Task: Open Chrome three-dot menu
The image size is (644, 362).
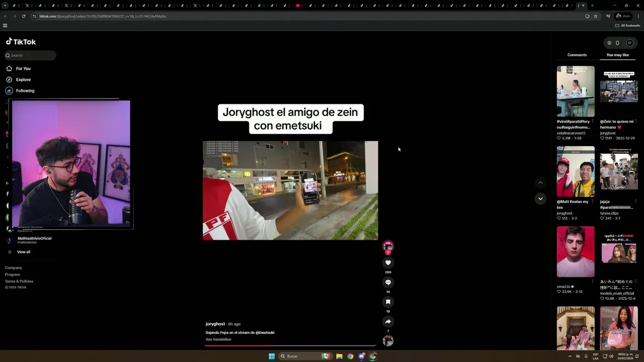Action: [x=638, y=16]
